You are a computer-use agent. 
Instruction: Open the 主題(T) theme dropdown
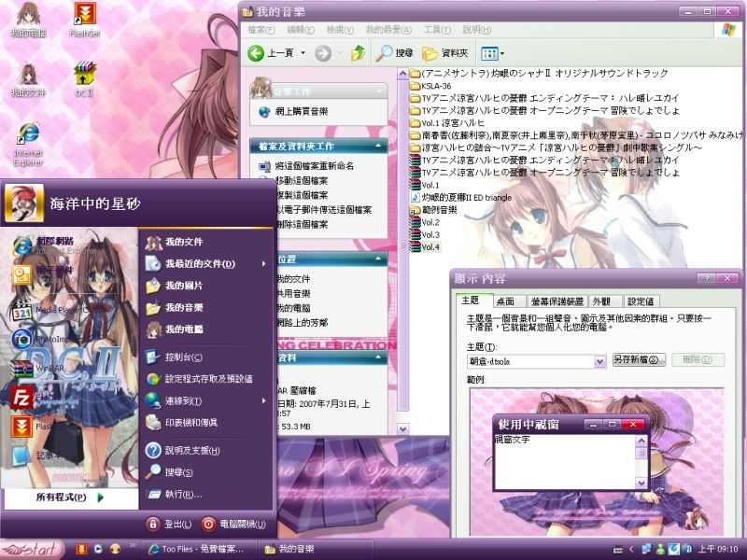tap(599, 362)
